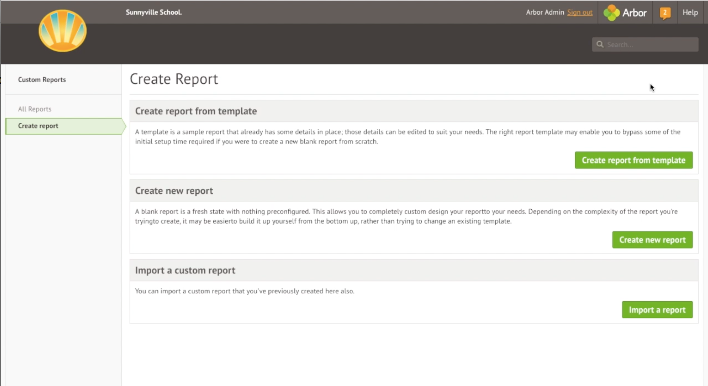Screen dimensions: 708x386
Task: Open the Custom Reports sidebar heading
Action: [42, 79]
